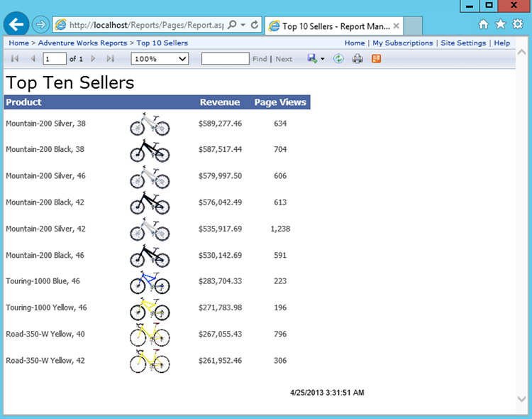Click the 4/25/2013 3:31:51 AM timestamp
Screen dimensions: 532x419
click(x=327, y=393)
